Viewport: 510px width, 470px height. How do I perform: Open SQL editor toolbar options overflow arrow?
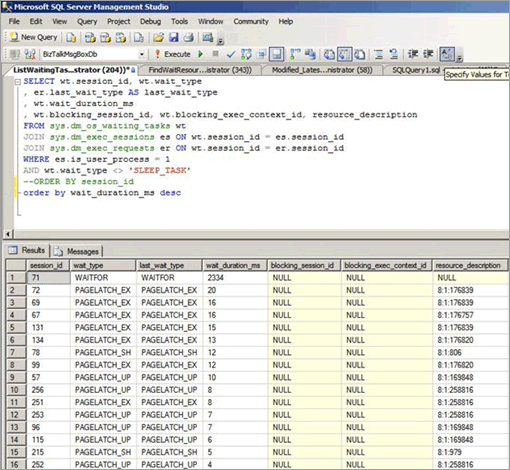pyautogui.click(x=460, y=58)
